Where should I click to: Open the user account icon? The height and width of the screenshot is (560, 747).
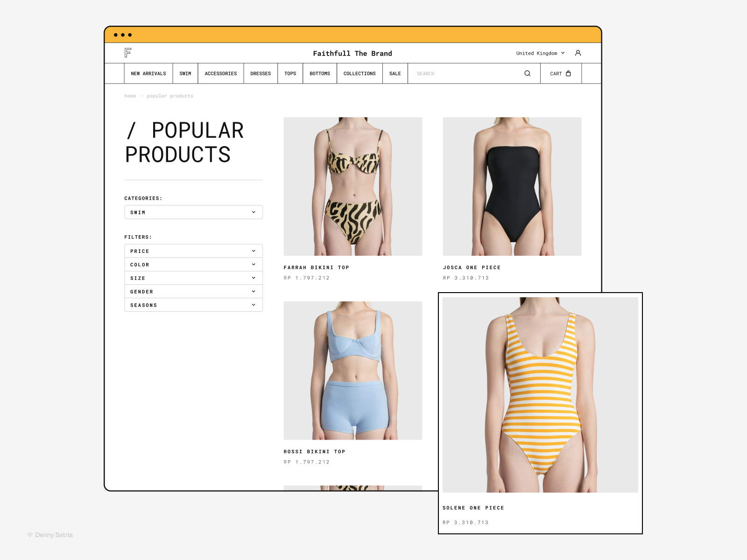tap(578, 53)
